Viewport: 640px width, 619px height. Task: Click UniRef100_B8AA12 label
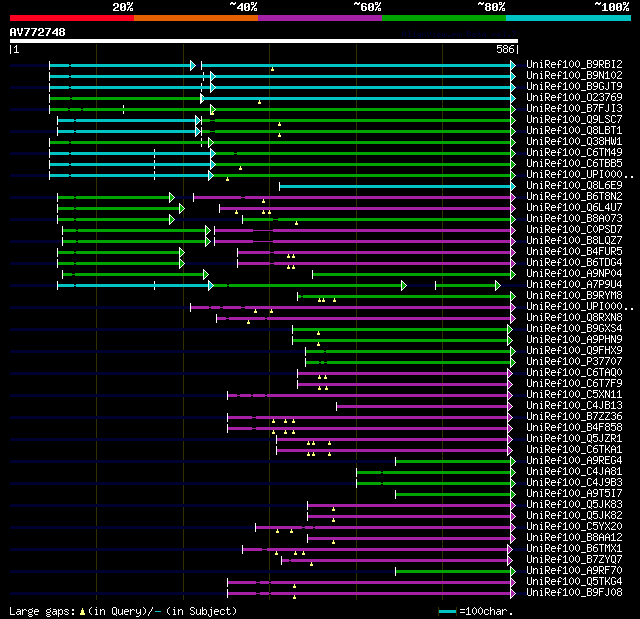574,538
